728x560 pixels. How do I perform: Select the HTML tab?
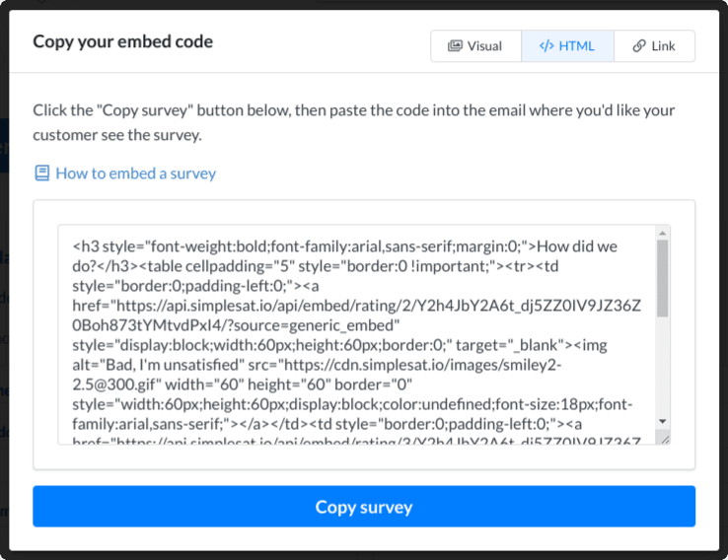[567, 46]
